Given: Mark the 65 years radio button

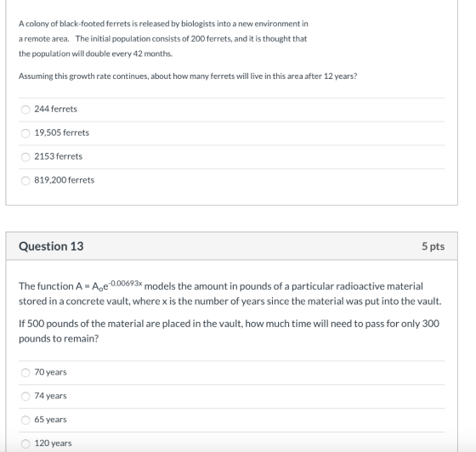Looking at the screenshot, I should pyautogui.click(x=25, y=420).
